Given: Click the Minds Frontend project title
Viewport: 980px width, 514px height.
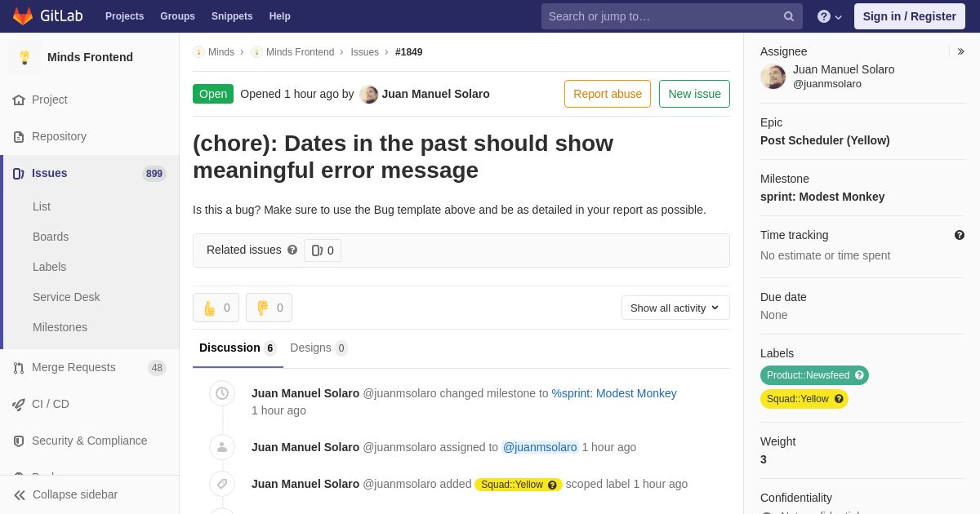Looking at the screenshot, I should click(90, 57).
